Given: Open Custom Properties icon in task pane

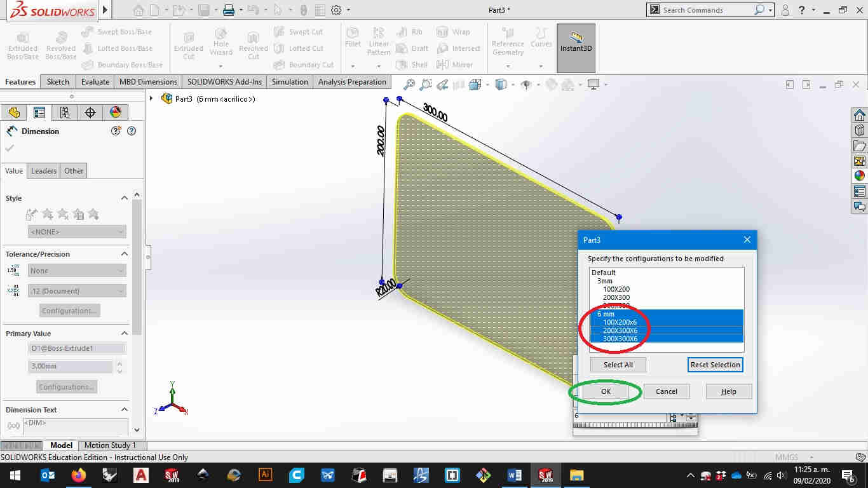Looking at the screenshot, I should [860, 191].
